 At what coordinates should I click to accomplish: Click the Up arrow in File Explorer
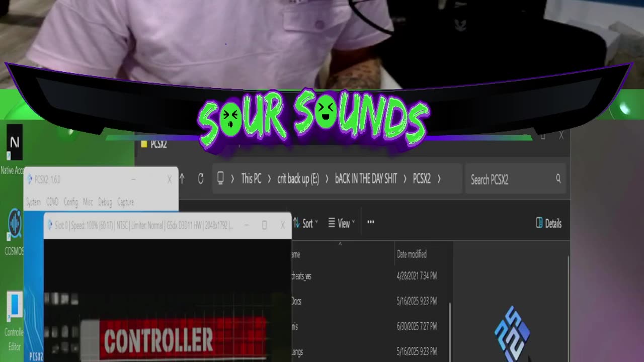(182, 178)
